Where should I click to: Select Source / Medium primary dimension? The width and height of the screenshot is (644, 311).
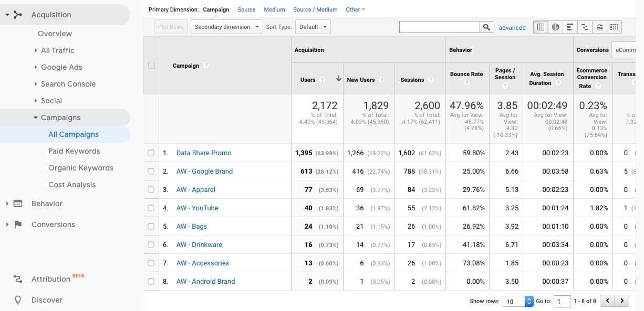315,9
